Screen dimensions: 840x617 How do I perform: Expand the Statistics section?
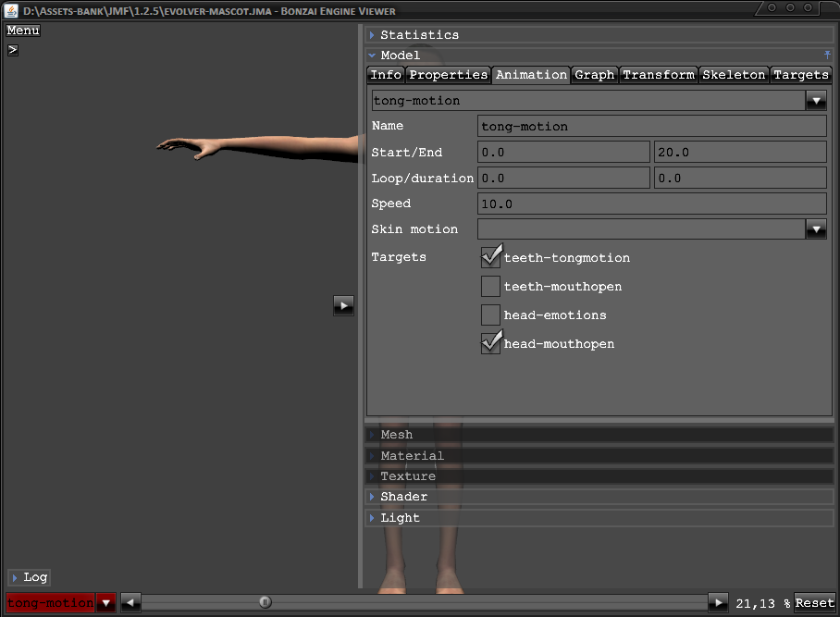tap(419, 35)
